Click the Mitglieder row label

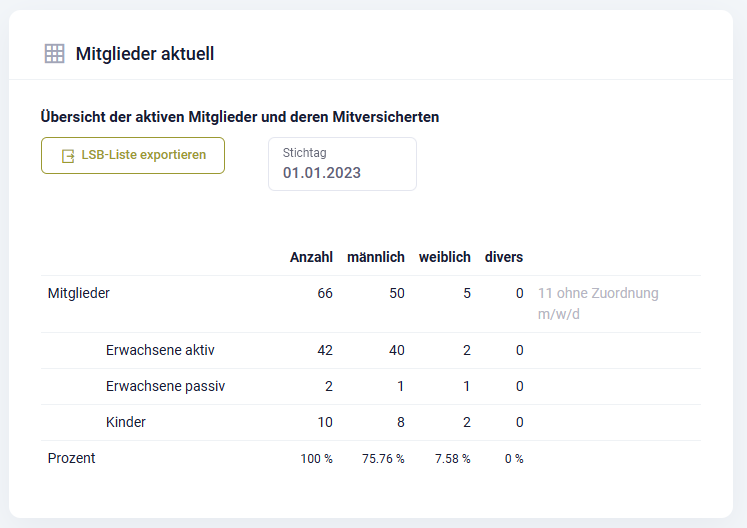[x=79, y=294]
